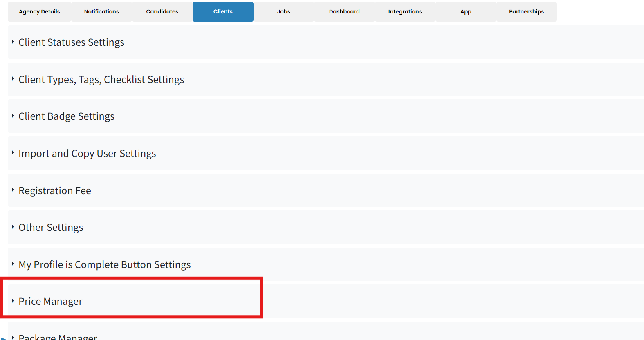The image size is (644, 340).
Task: Open the Jobs tab
Action: tap(283, 12)
